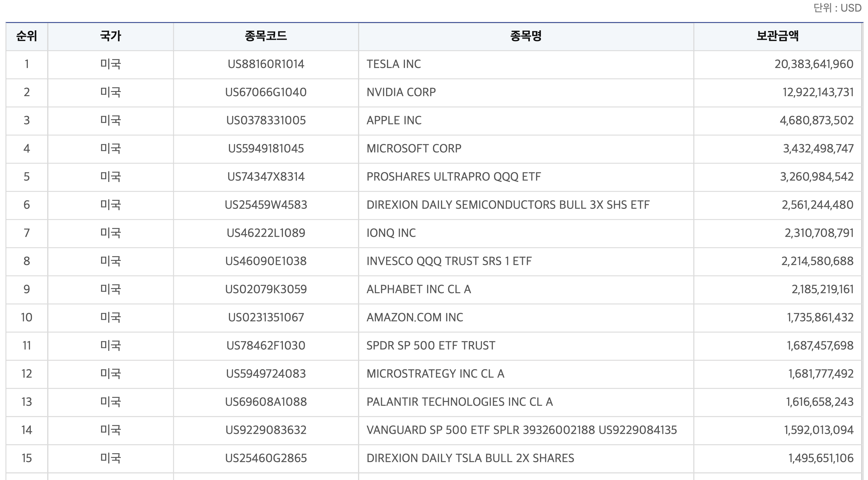Click the amount 3,260,984,542
This screenshot has width=868, height=480.
[817, 177]
